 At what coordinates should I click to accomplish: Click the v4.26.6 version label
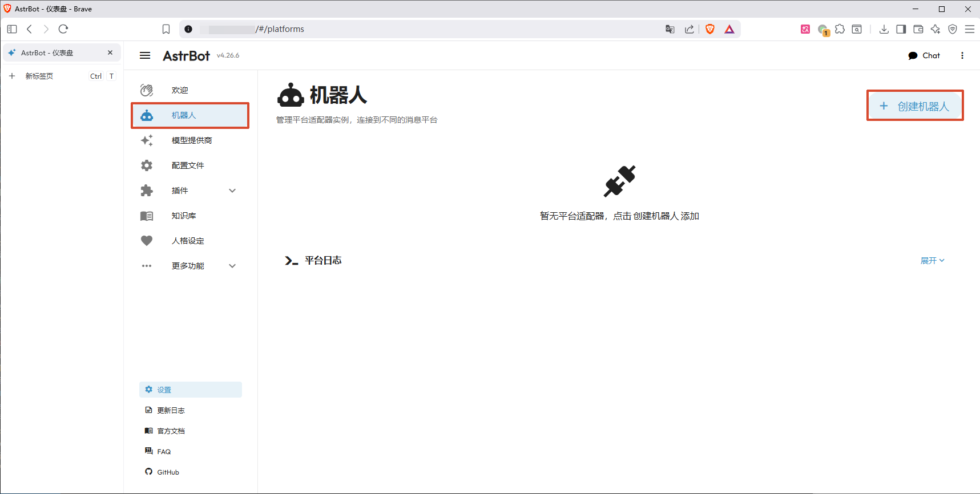pyautogui.click(x=228, y=55)
